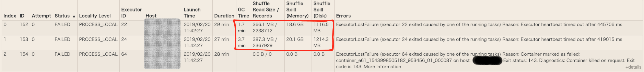
Task: Sort by Executor ID column header
Action: click(x=131, y=13)
